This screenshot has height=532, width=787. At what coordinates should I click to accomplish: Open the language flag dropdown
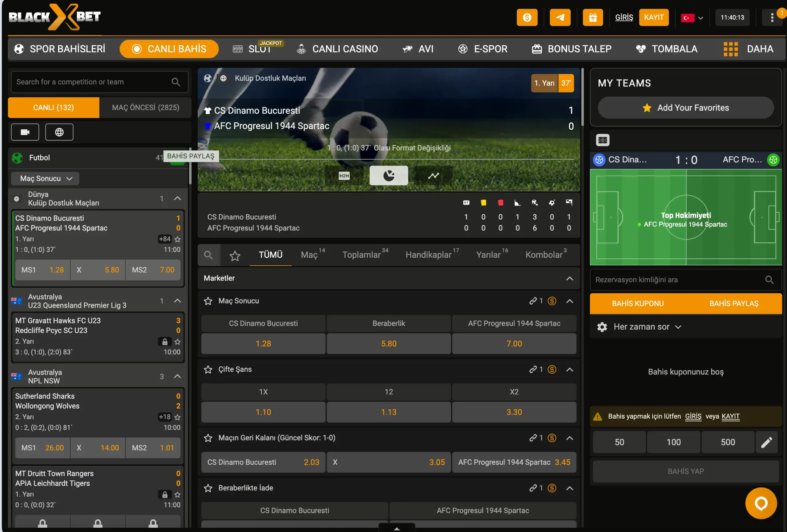pos(692,18)
